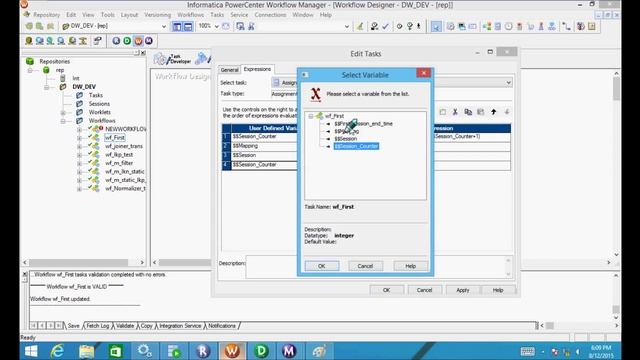The image size is (640, 360).
Task: Click the Timer task clock icon
Action: click(509, 27)
